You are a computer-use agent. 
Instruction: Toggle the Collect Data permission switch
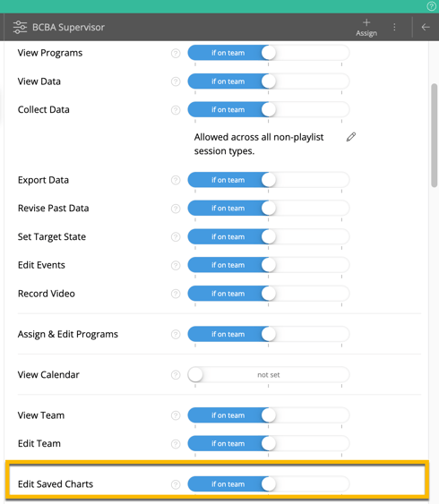click(x=269, y=109)
